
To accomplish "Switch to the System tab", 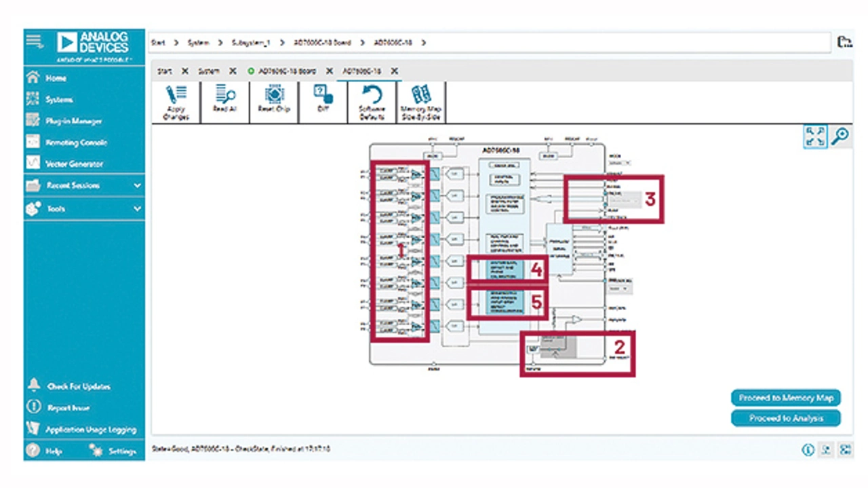I will 209,71.
